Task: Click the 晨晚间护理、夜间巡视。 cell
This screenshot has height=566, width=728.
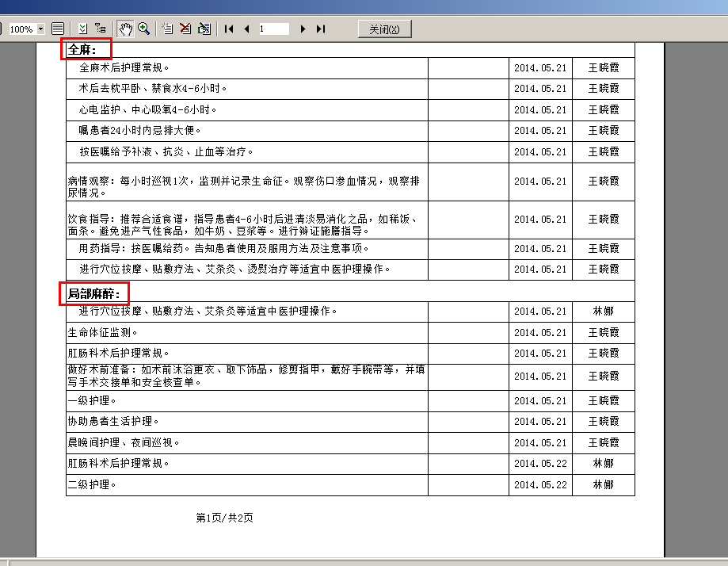Action: pos(247,443)
